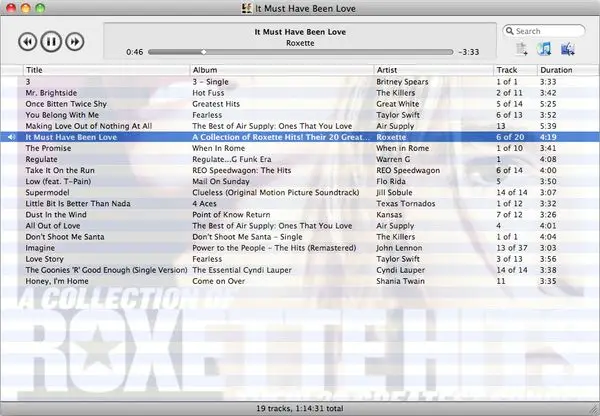Click the Kansas artist cell
The image size is (600, 416).
(389, 215)
